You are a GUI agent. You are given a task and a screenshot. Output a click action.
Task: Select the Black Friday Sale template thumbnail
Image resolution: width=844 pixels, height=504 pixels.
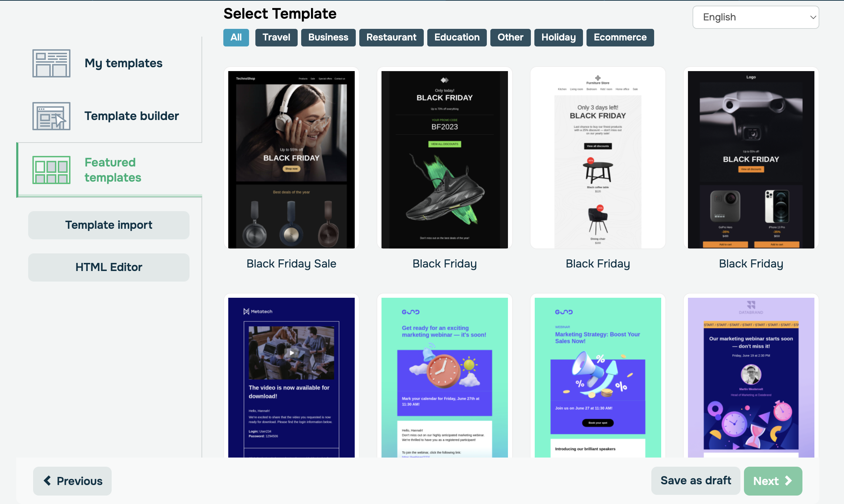tap(291, 159)
